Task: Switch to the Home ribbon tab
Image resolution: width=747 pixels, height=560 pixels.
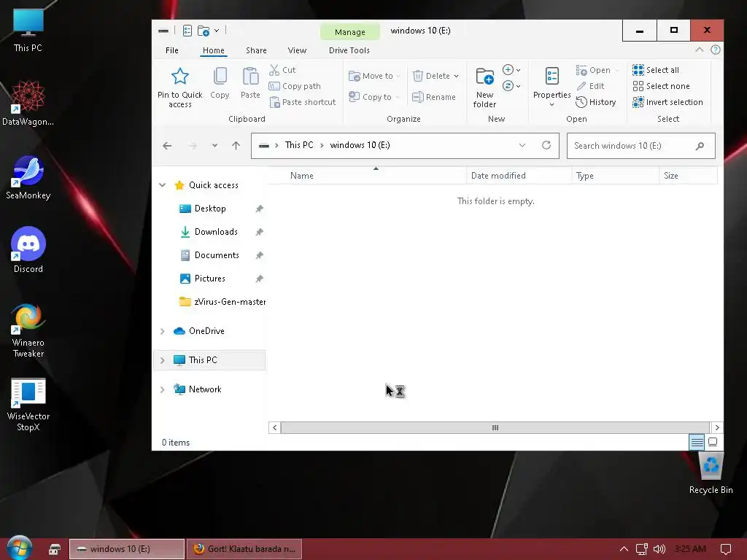Action: 214,50
